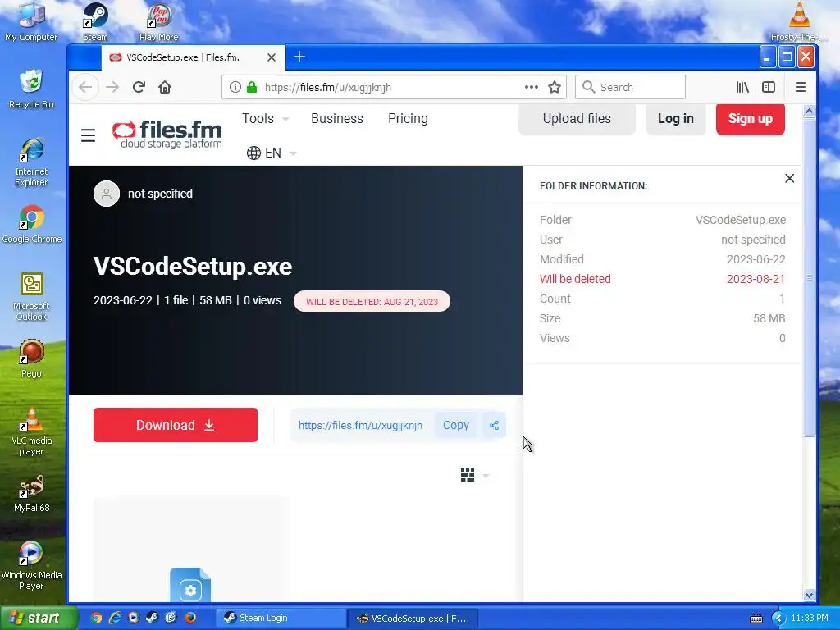Launch Chrome from quick launch bar
This screenshot has height=630, width=840.
coord(96,619)
